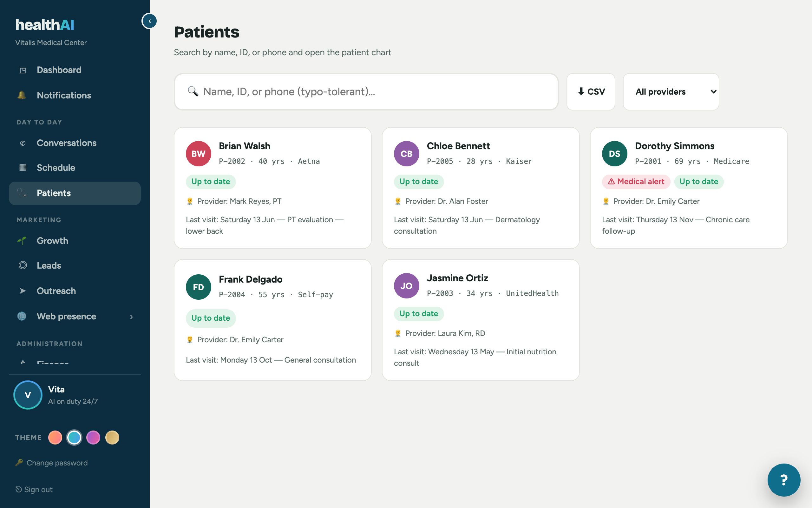The width and height of the screenshot is (812, 508).
Task: Click the BW avatar for Brian Walsh
Action: click(x=198, y=154)
